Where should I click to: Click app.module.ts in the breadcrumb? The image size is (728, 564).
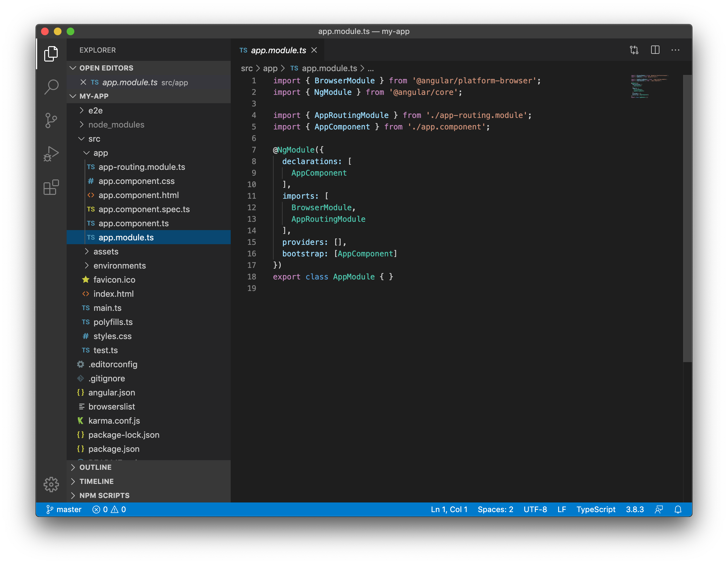tap(323, 68)
